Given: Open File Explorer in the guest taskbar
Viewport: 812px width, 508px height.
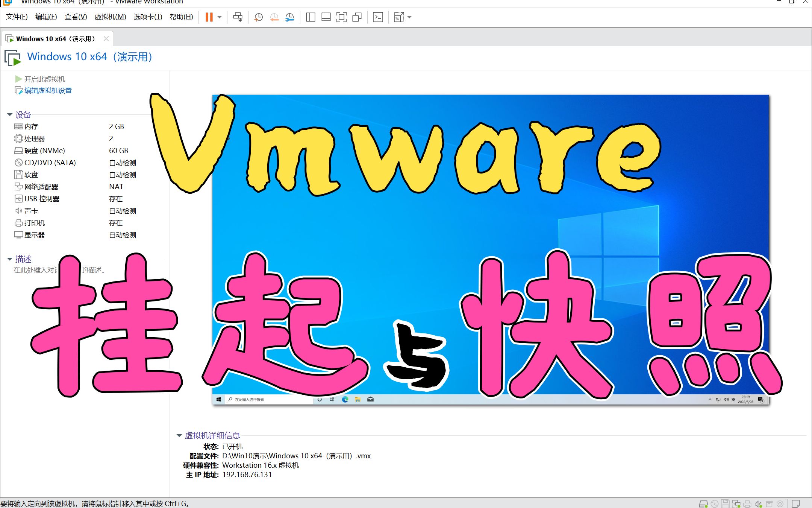Looking at the screenshot, I should pos(358,399).
